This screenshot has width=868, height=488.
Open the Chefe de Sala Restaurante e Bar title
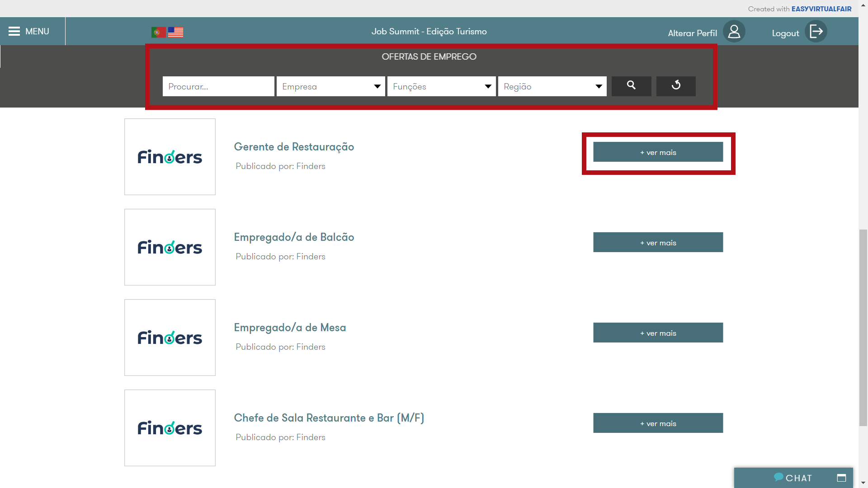coord(329,418)
